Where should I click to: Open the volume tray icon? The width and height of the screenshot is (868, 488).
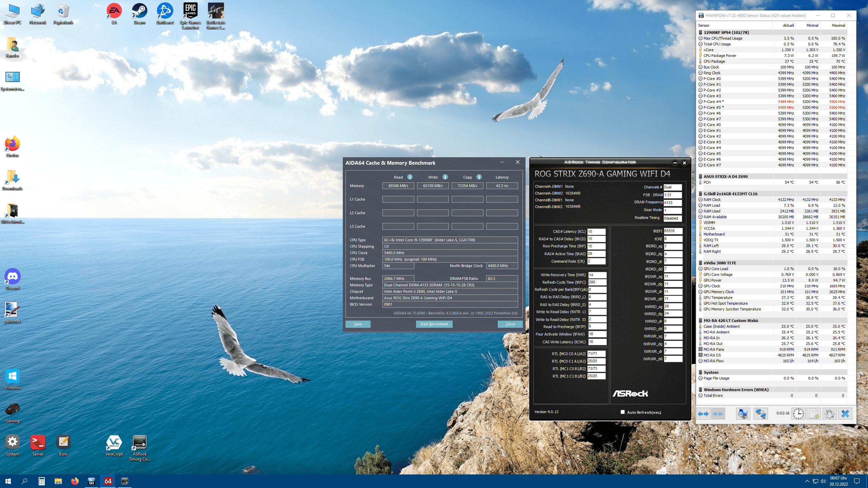823,481
